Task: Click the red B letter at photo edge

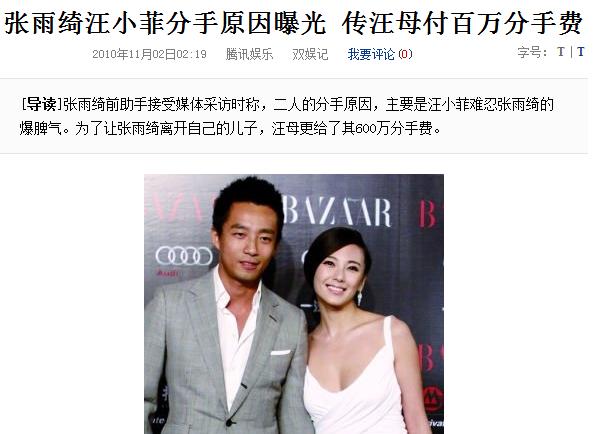Action: 428,214
